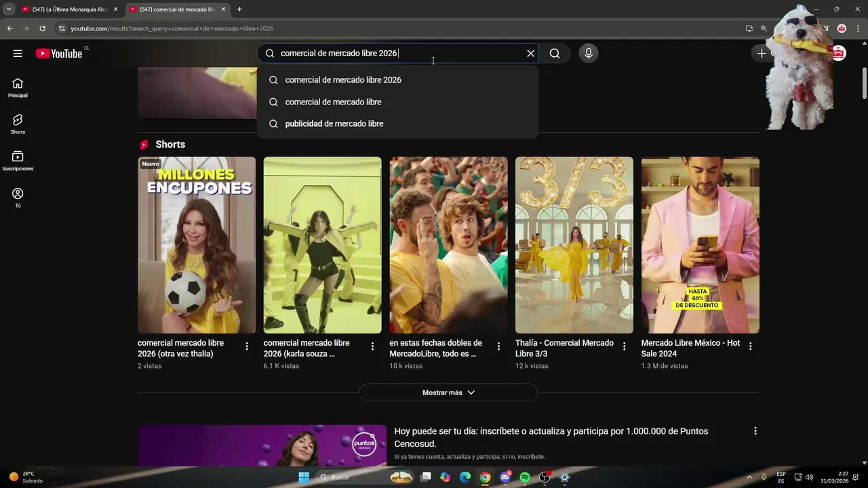Viewport: 868px width, 488px height.
Task: Open the Principal home sidebar icon
Action: (18, 87)
